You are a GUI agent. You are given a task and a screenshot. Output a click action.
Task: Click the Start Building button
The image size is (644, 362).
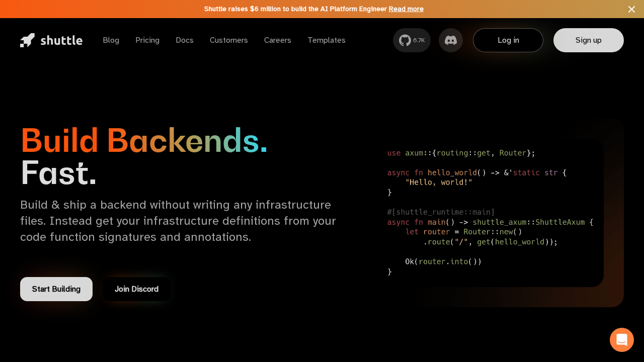click(x=56, y=289)
